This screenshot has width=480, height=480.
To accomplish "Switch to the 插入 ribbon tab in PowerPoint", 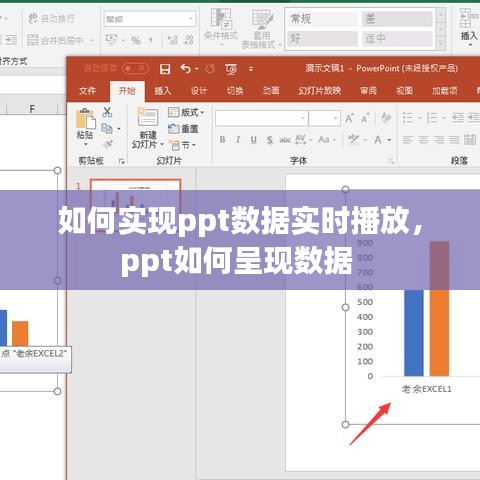I will pos(163,91).
